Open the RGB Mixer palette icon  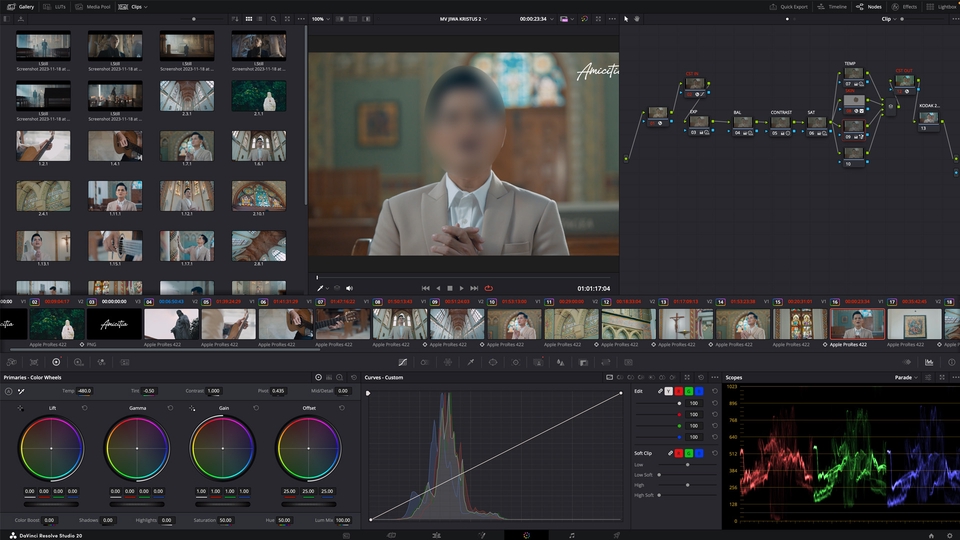point(102,362)
